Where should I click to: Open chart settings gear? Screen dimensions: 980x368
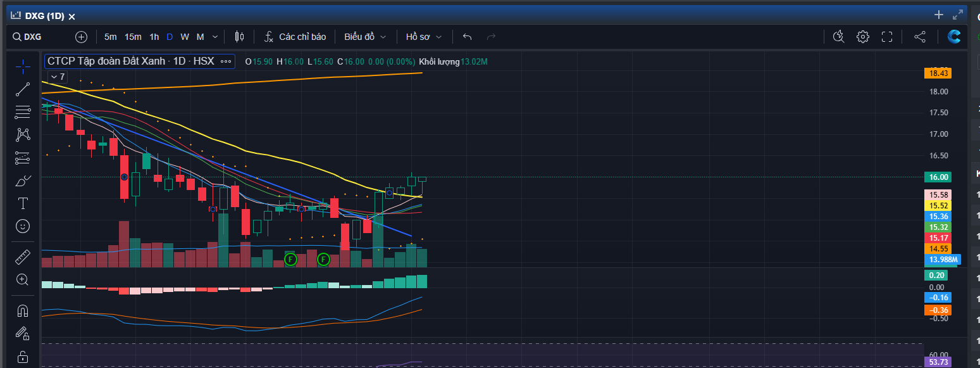863,37
